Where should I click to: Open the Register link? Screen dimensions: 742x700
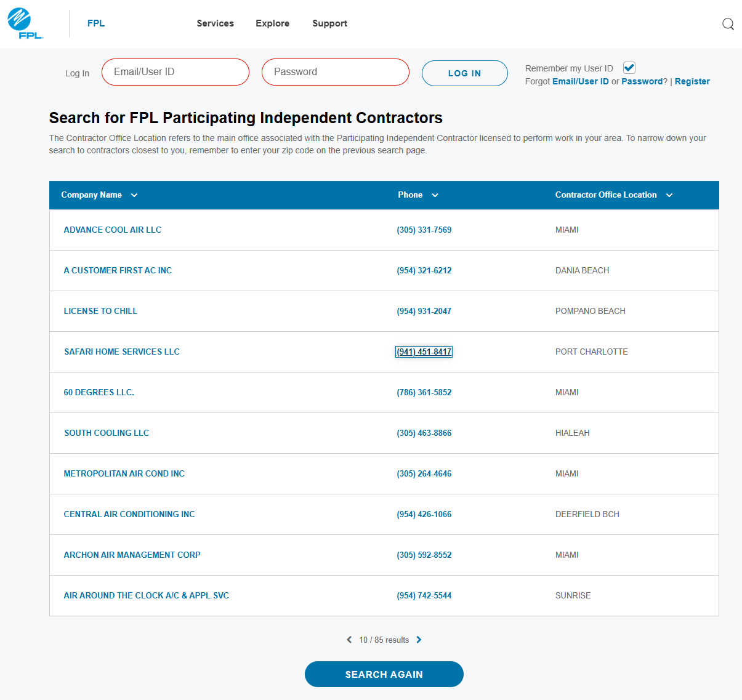pyautogui.click(x=692, y=81)
